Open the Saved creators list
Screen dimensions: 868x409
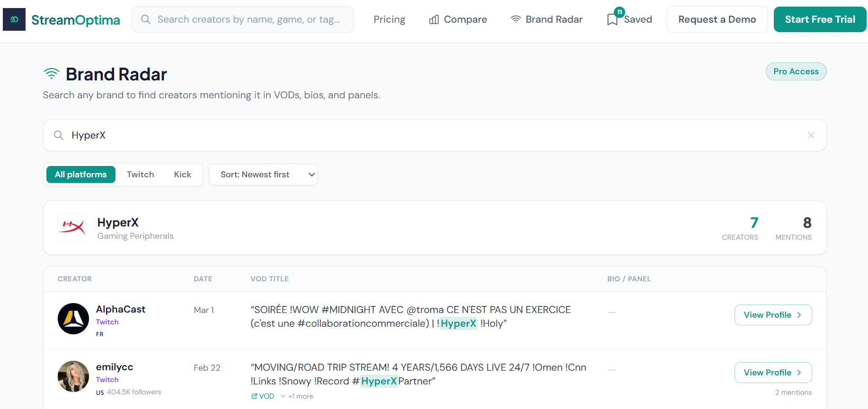629,19
